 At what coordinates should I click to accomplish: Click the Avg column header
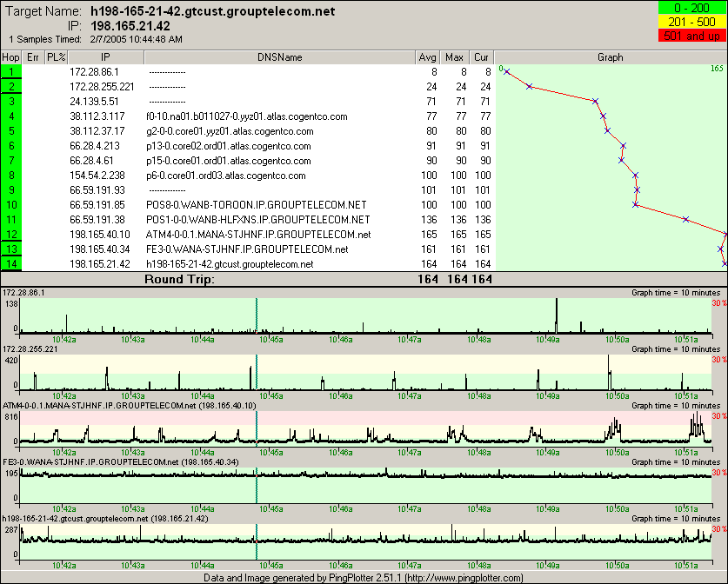tap(427, 57)
